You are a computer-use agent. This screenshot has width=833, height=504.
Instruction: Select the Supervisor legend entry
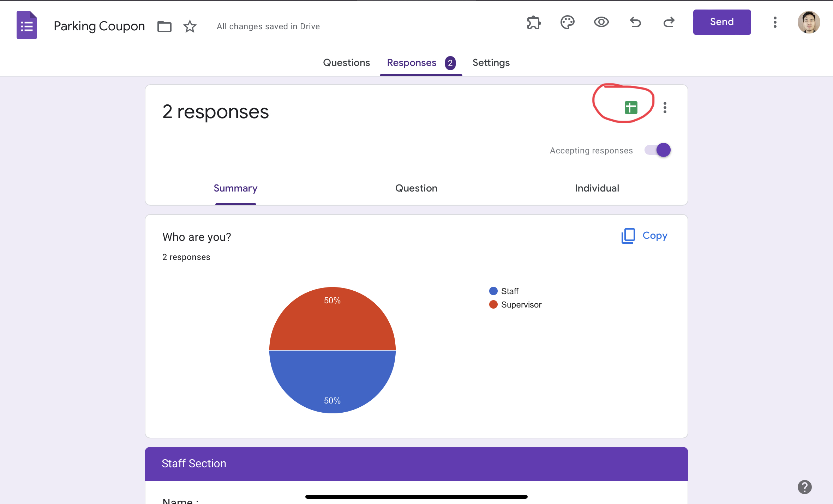tap(521, 304)
